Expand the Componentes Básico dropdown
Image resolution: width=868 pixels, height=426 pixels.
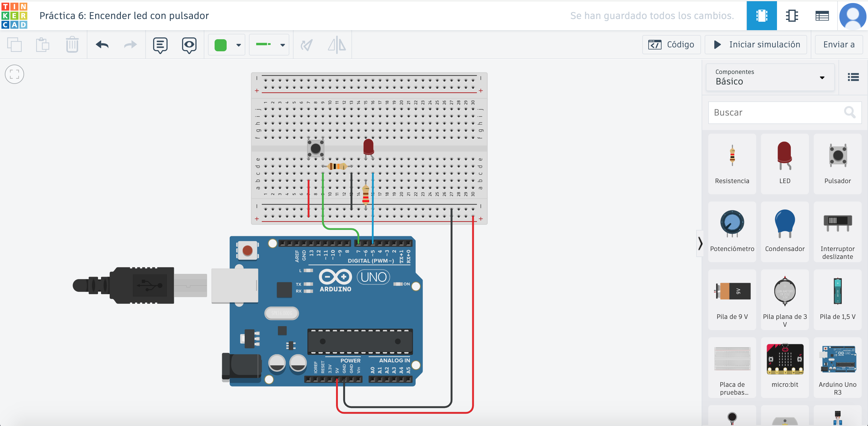(770, 77)
